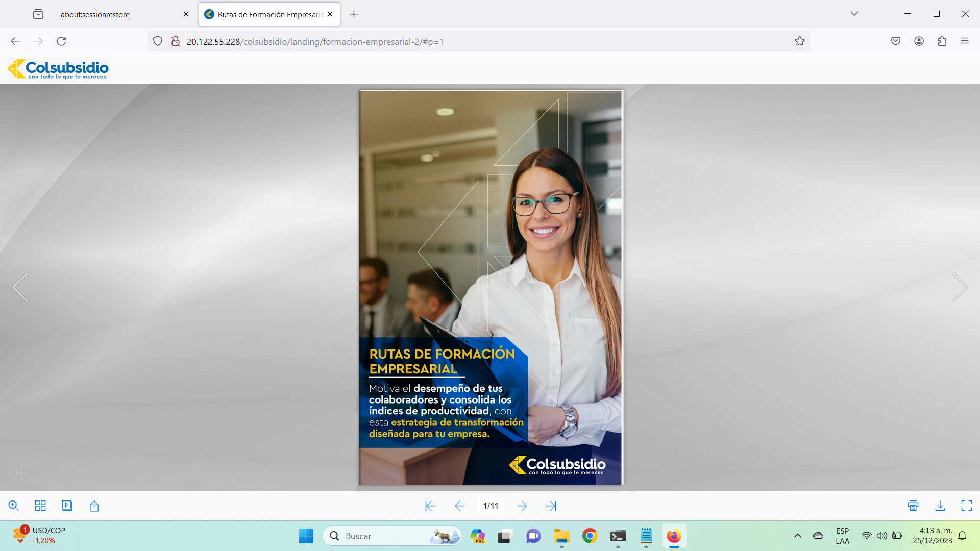
Task: Click the Colsubsidio header logo
Action: pyautogui.click(x=58, y=69)
